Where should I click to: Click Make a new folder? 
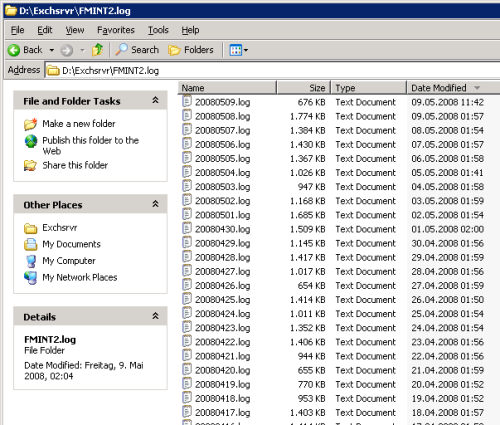click(79, 124)
